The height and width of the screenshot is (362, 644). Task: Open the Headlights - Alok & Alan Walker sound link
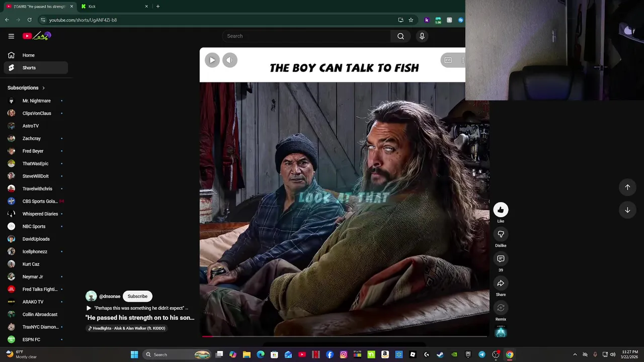[127, 328]
